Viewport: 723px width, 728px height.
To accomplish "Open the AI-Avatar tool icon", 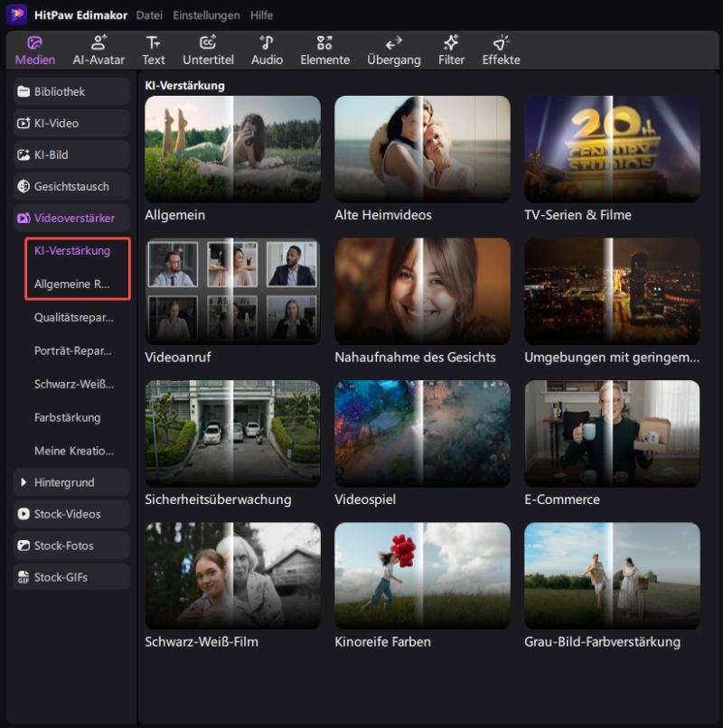I will click(99, 43).
